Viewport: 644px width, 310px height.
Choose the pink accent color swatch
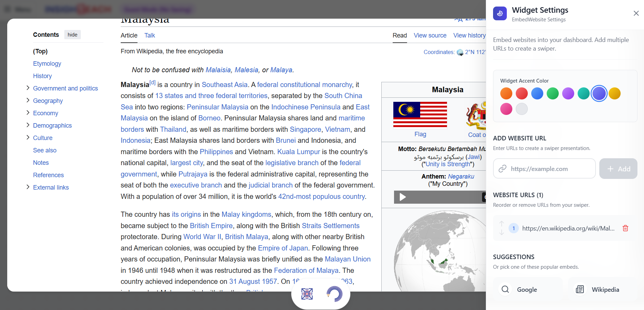click(x=506, y=109)
